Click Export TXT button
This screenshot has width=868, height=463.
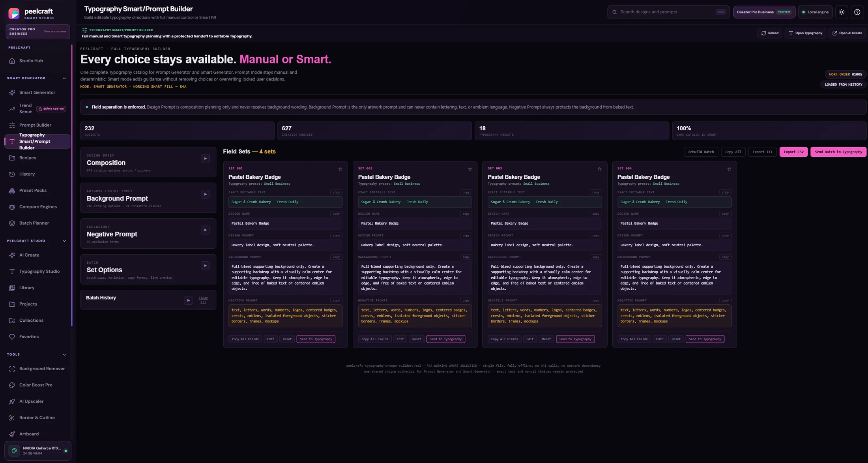coord(762,152)
